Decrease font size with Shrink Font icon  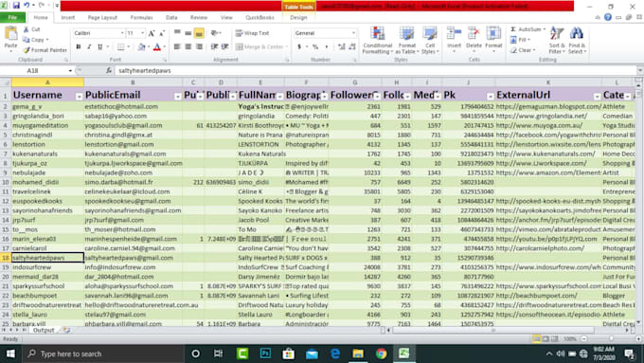(x=162, y=33)
